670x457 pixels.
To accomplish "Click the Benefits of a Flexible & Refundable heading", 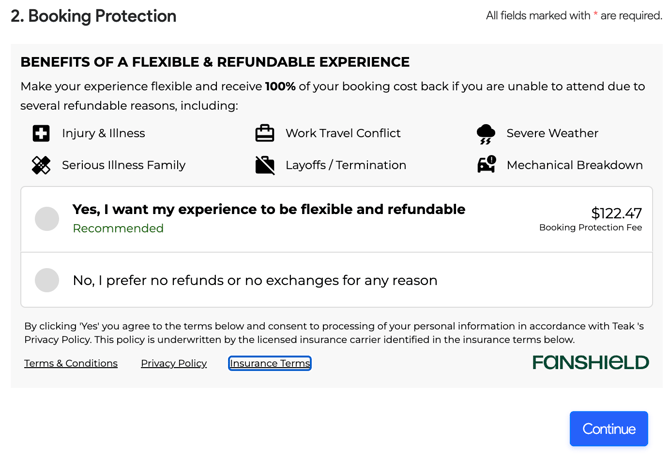I will (215, 62).
